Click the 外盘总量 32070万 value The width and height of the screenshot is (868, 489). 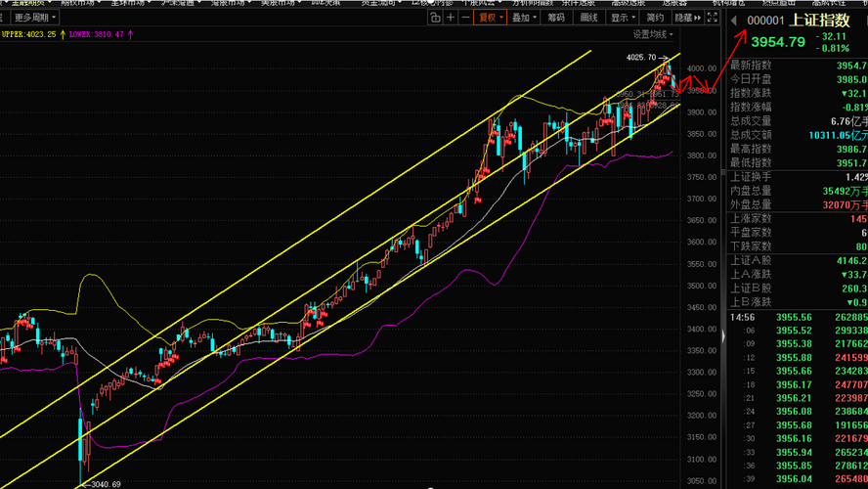click(x=845, y=205)
